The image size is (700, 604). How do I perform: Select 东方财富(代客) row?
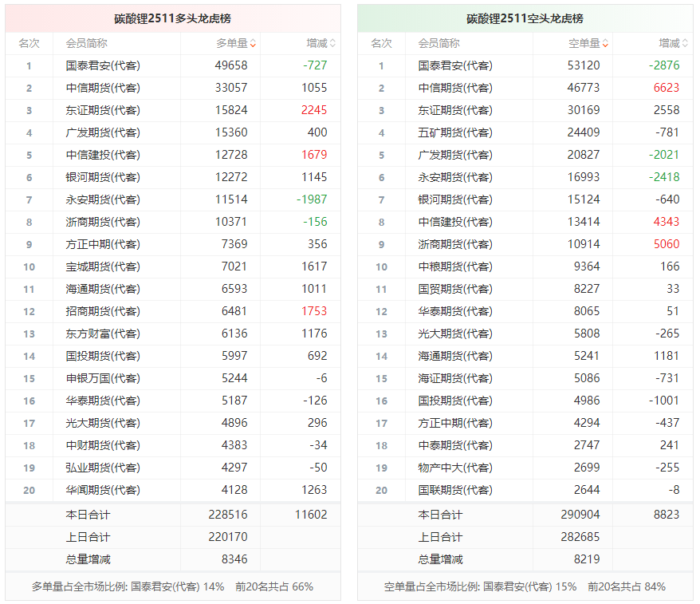173,334
